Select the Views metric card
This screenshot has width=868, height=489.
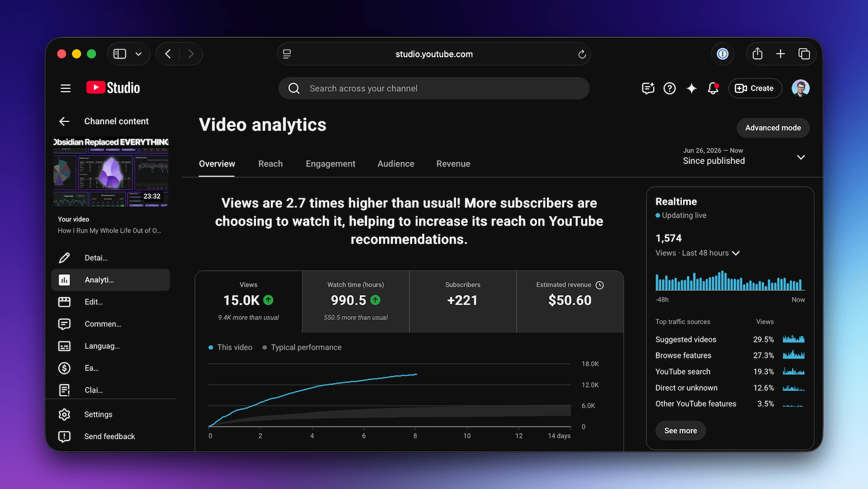point(248,302)
